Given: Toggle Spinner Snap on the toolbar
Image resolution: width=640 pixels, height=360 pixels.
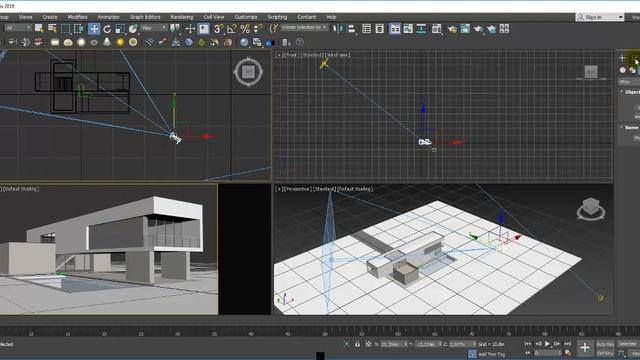Looking at the screenshot, I should pyautogui.click(x=258, y=29).
